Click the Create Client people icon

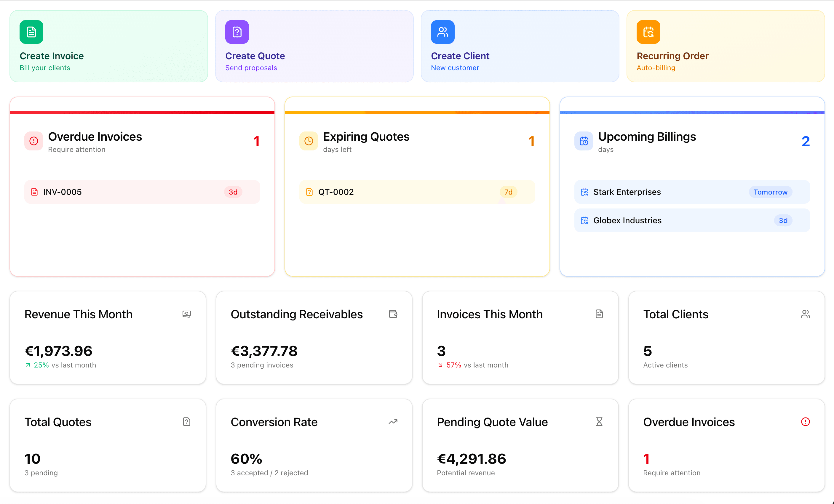(442, 32)
